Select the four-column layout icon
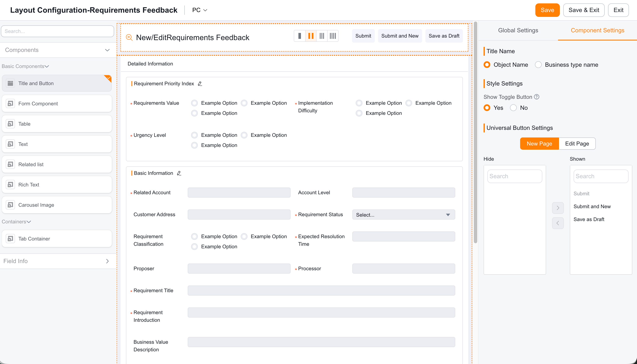Image resolution: width=637 pixels, height=364 pixels. 333,36
